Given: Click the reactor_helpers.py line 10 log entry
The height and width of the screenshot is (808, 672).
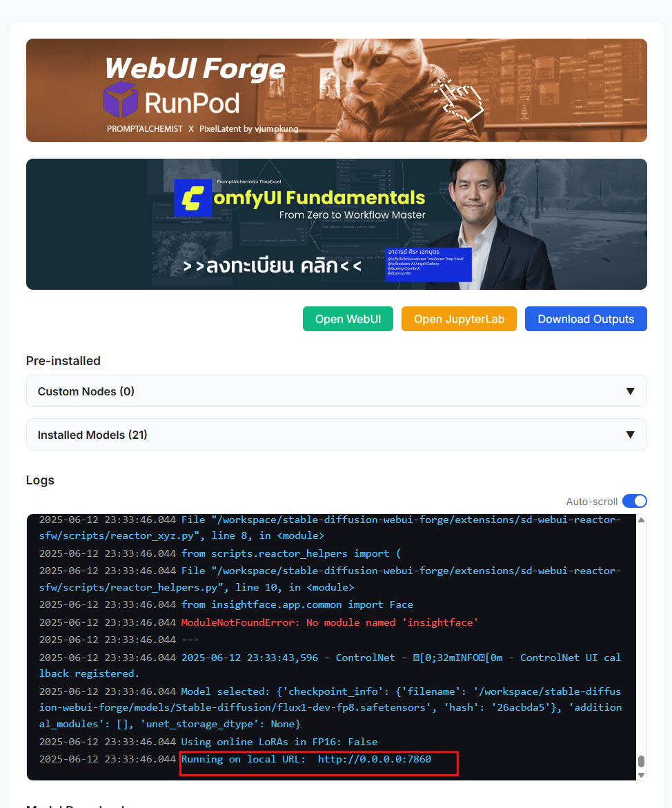Looking at the screenshot, I should (x=330, y=579).
